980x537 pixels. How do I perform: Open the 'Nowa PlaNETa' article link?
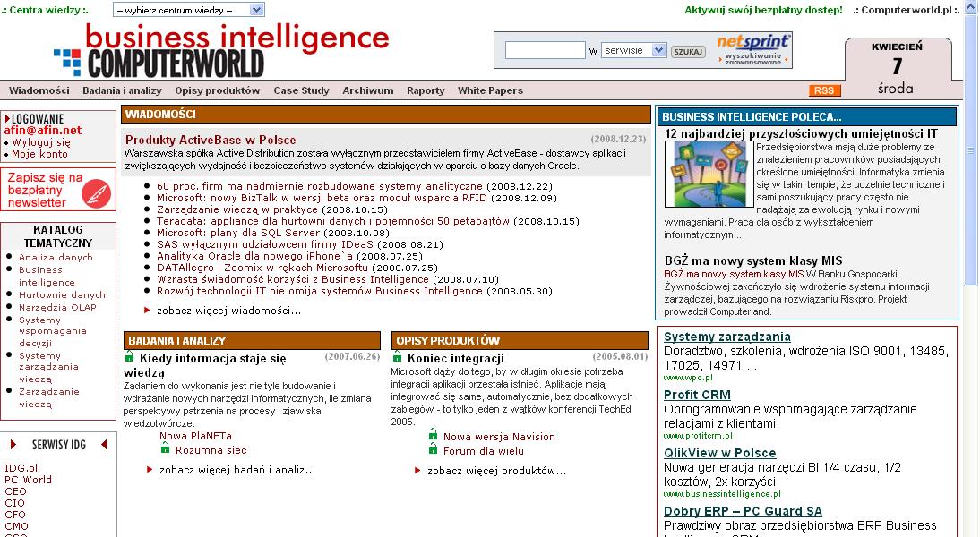pyautogui.click(x=195, y=436)
